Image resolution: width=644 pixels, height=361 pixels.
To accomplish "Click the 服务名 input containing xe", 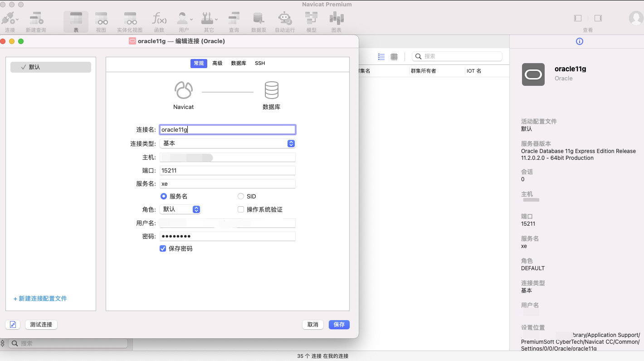I will (x=227, y=183).
